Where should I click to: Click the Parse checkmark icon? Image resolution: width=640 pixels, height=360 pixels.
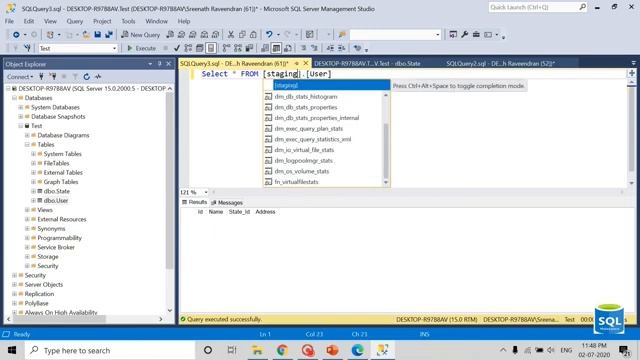click(177, 48)
